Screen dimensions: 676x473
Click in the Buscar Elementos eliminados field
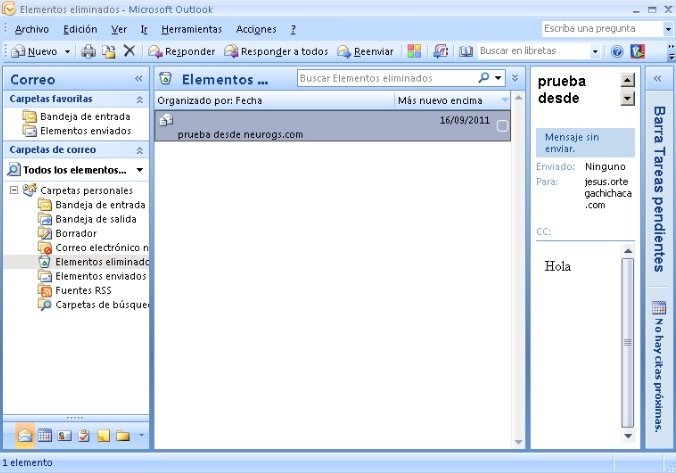tap(388, 78)
